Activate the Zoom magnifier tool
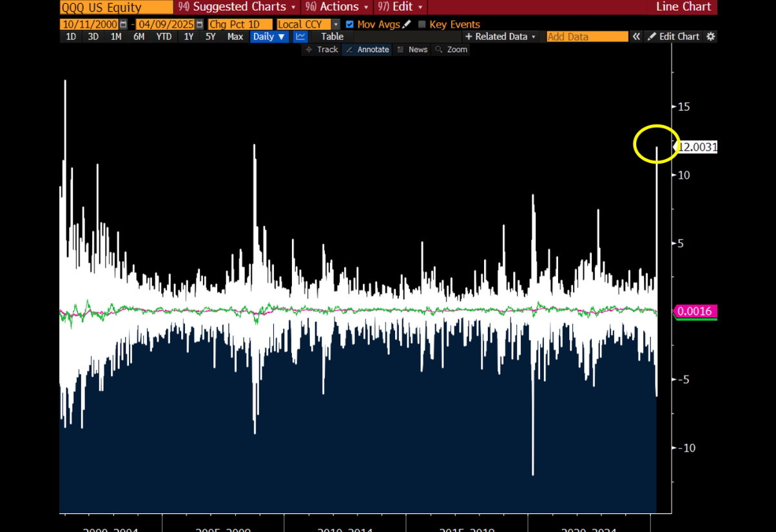The width and height of the screenshot is (776, 532). click(x=451, y=50)
